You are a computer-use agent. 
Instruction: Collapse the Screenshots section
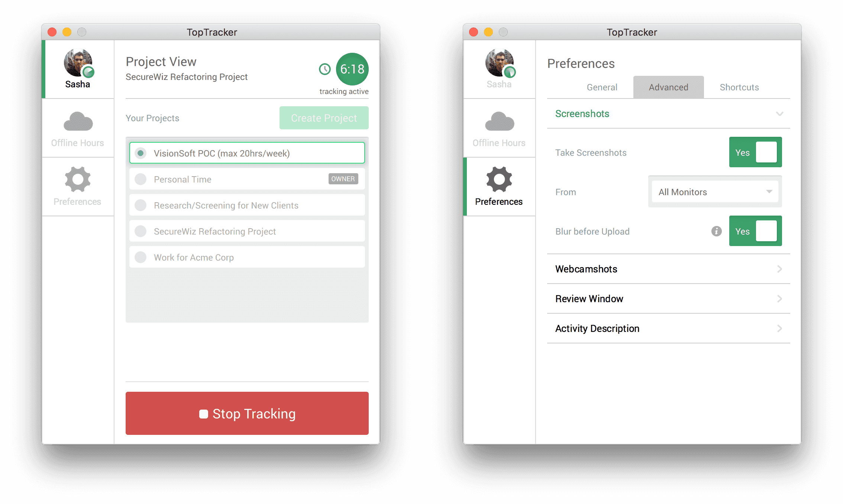[x=780, y=114]
